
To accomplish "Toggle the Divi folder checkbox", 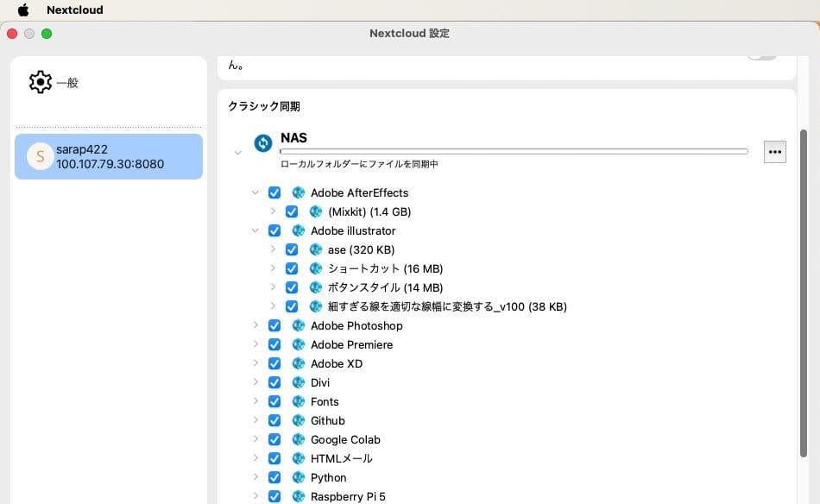I will [274, 382].
